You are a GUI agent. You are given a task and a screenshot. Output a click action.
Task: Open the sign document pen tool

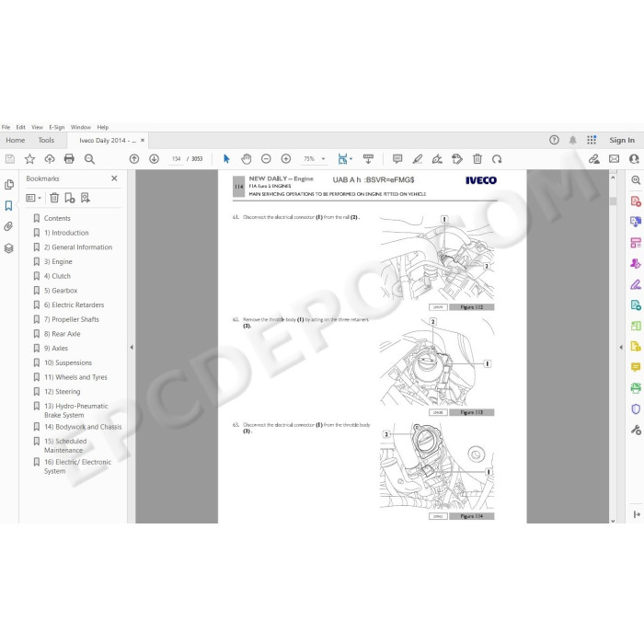pyautogui.click(x=437, y=159)
